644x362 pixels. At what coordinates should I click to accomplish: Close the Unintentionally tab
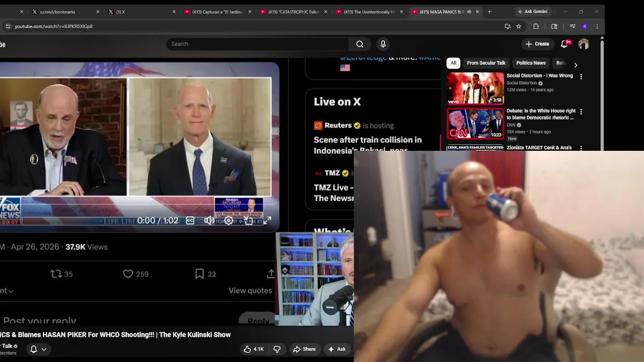[x=401, y=12]
